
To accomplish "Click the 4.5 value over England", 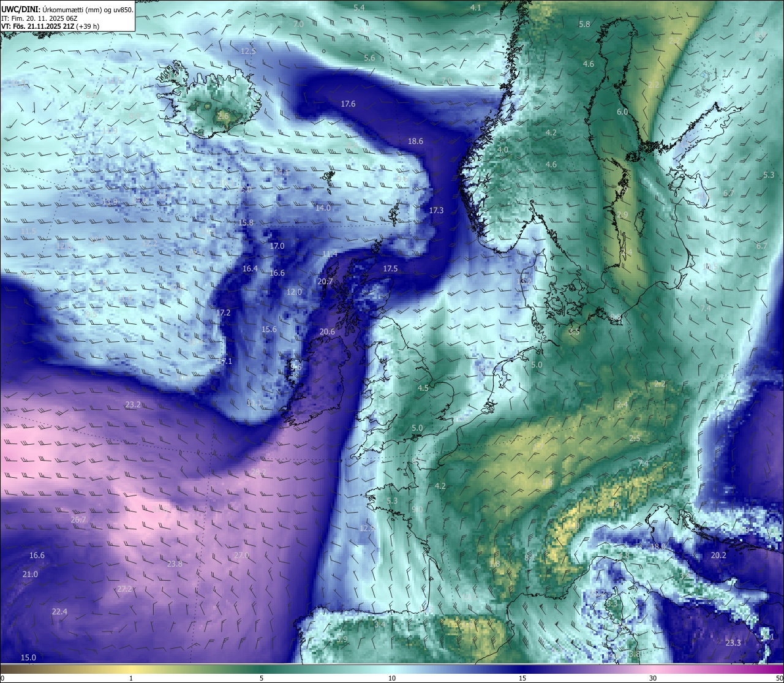I will click(x=423, y=388).
